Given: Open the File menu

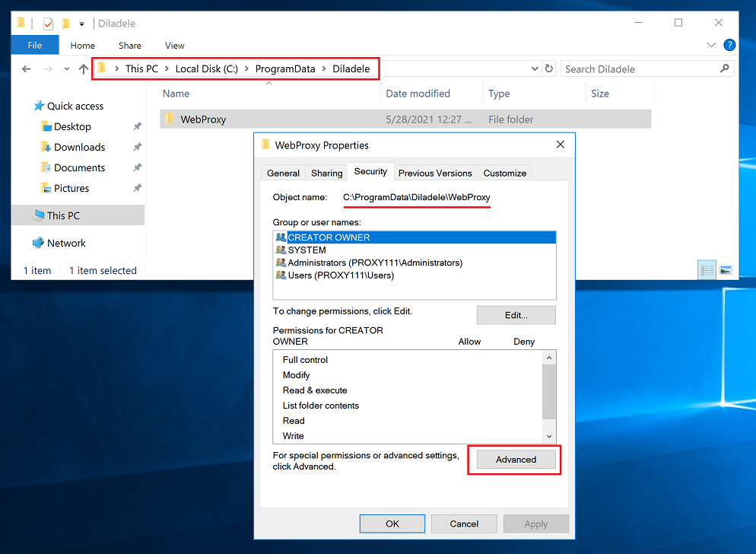Looking at the screenshot, I should 35,45.
